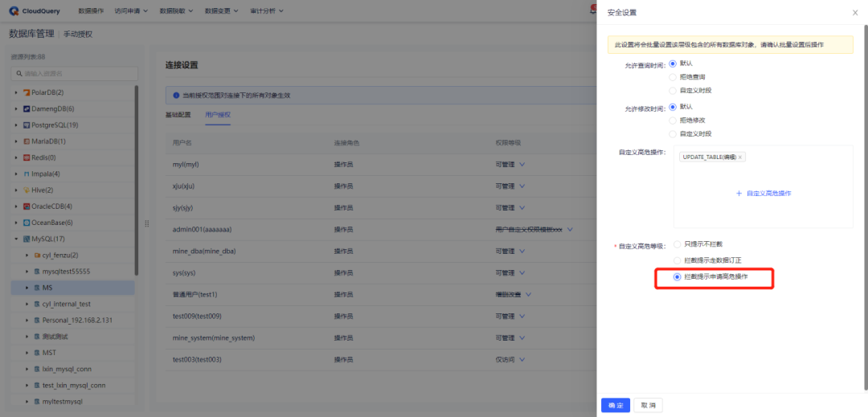Click the MySQL database icon
This screenshot has width=868, height=417.
(x=26, y=239)
